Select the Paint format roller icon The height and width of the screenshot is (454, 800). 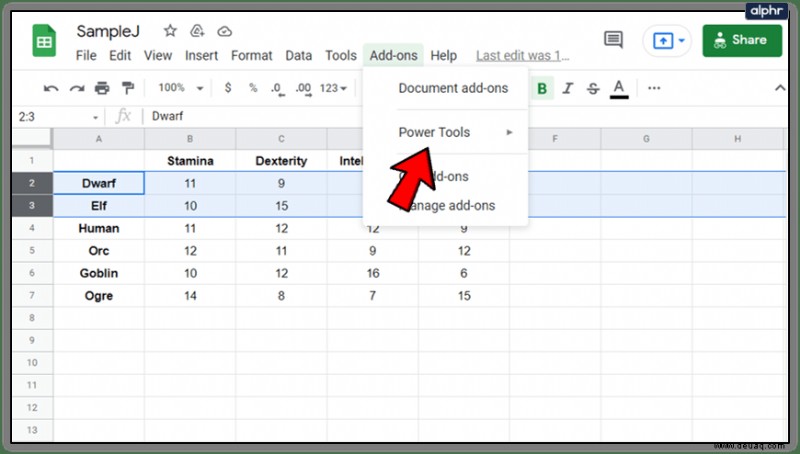[128, 88]
